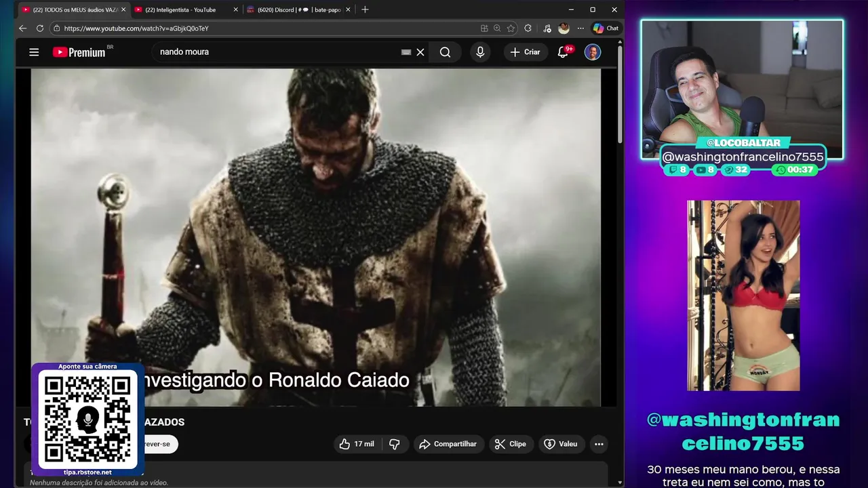The image size is (868, 488).
Task: Click the @LOCOBALTAR label
Action: pos(743,142)
